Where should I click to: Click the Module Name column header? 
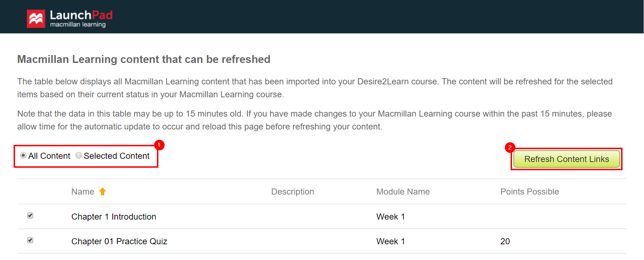pyautogui.click(x=403, y=191)
